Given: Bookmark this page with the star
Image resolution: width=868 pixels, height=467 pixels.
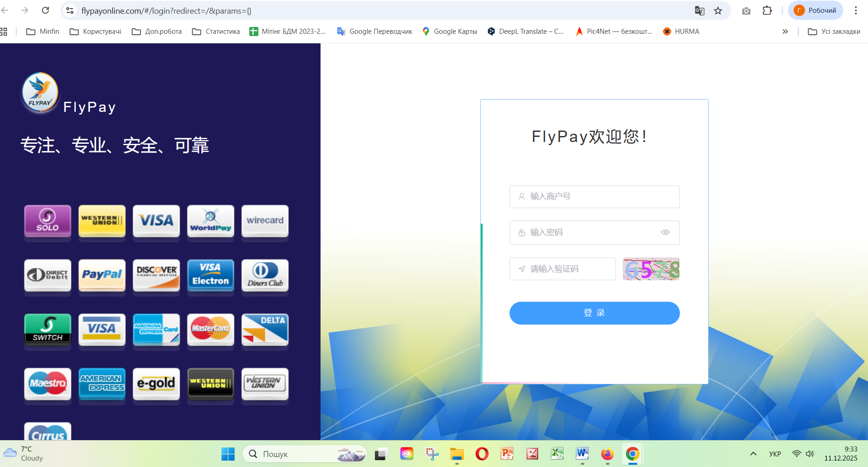Looking at the screenshot, I should (718, 10).
